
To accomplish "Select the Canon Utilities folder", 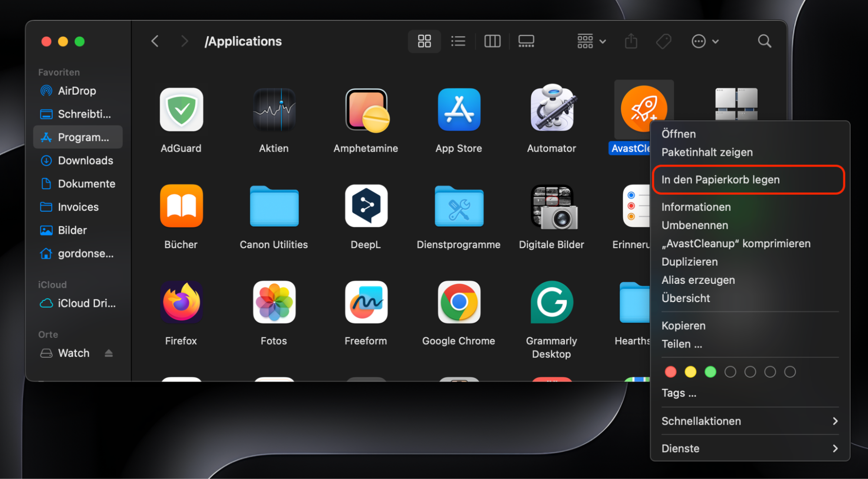I will 274,206.
